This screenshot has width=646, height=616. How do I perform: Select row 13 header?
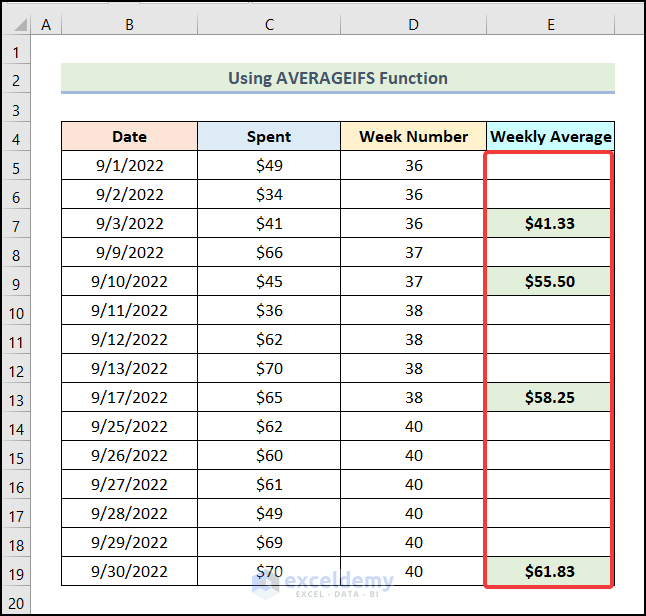pyautogui.click(x=16, y=397)
